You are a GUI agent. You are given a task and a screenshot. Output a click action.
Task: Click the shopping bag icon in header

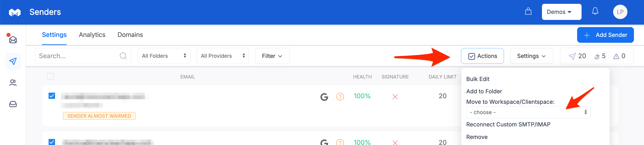point(528,11)
